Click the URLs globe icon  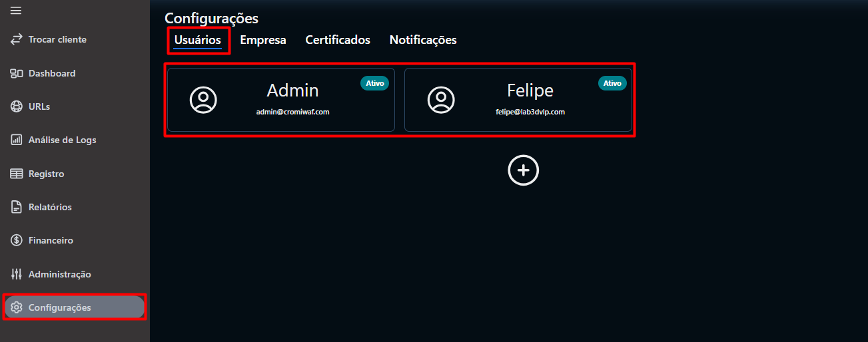pos(17,106)
